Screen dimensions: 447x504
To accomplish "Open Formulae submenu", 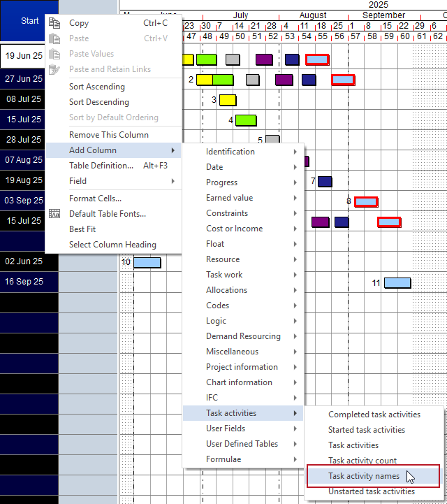I will click(x=243, y=459).
